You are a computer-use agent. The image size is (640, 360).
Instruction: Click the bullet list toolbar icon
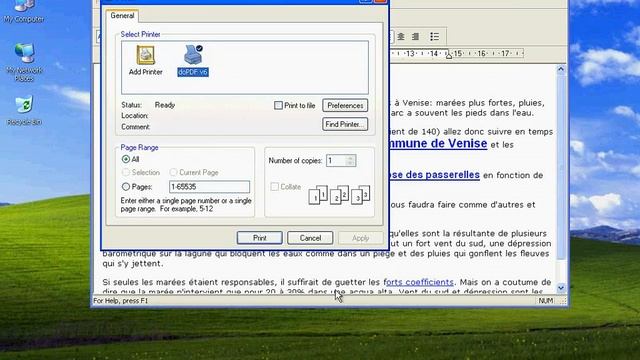coord(435,37)
